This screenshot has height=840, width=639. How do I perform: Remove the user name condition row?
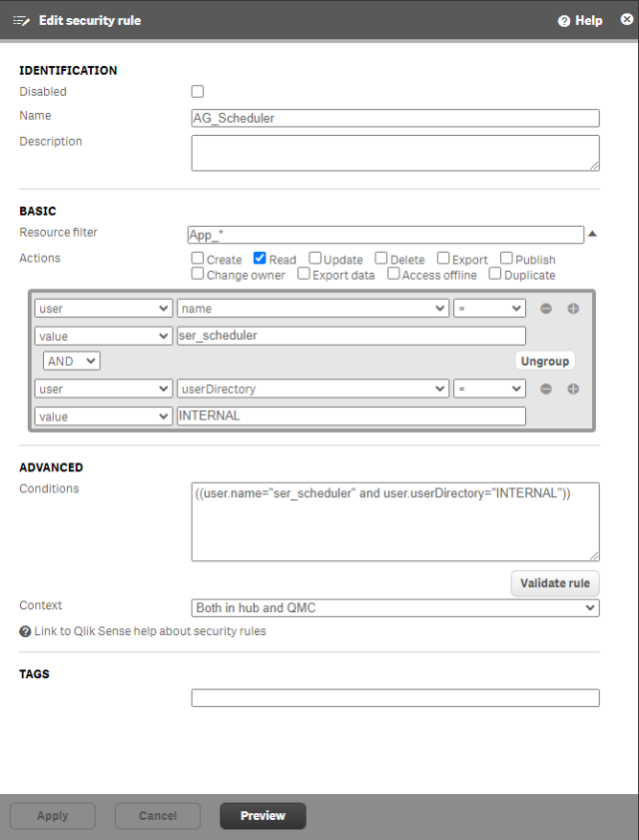(546, 309)
